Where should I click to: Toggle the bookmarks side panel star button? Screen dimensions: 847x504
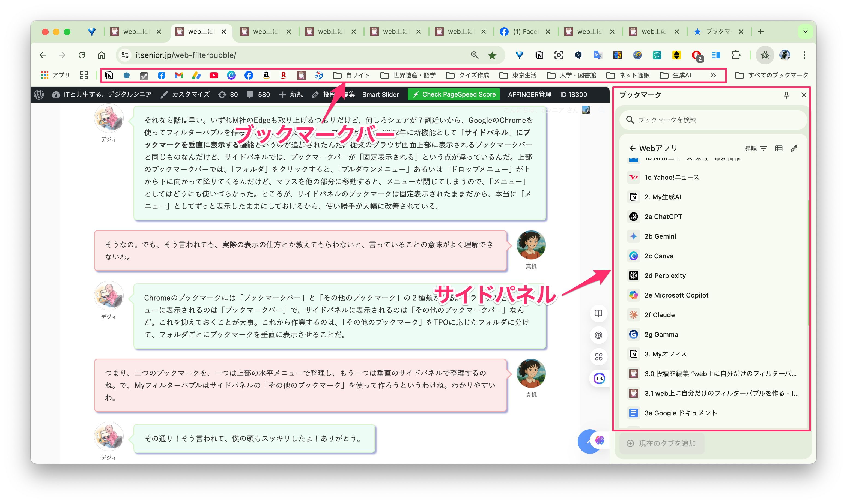[x=765, y=55]
